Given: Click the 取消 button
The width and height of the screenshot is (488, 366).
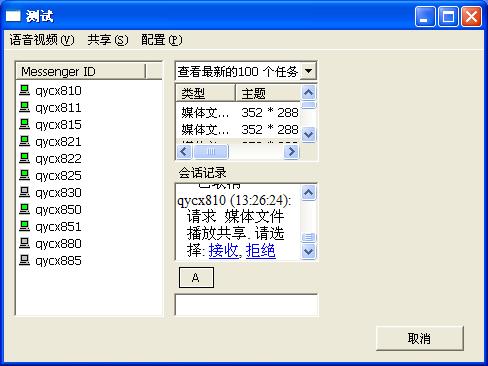Looking at the screenshot, I should point(420,338).
